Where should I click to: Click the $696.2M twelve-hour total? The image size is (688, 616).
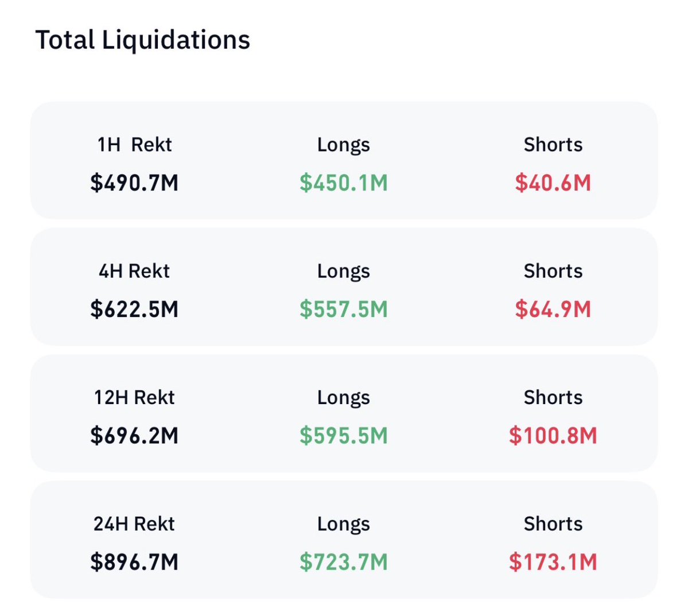click(134, 436)
